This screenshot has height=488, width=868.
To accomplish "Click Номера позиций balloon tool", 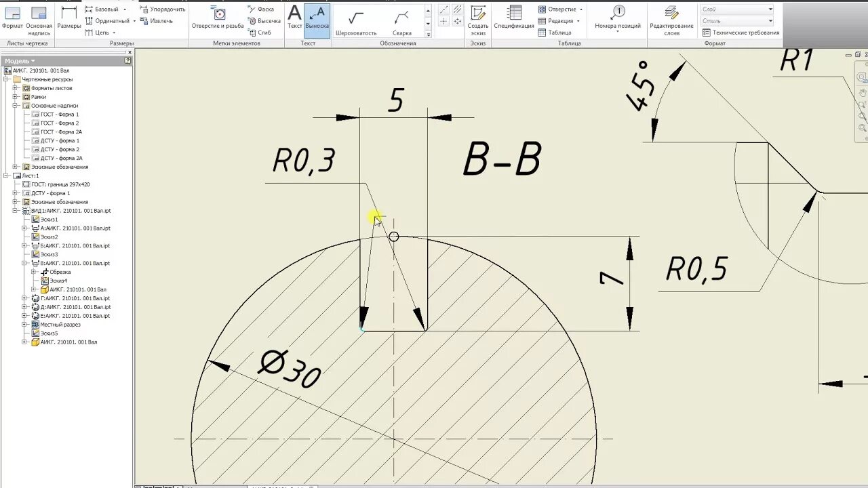I will point(618,18).
